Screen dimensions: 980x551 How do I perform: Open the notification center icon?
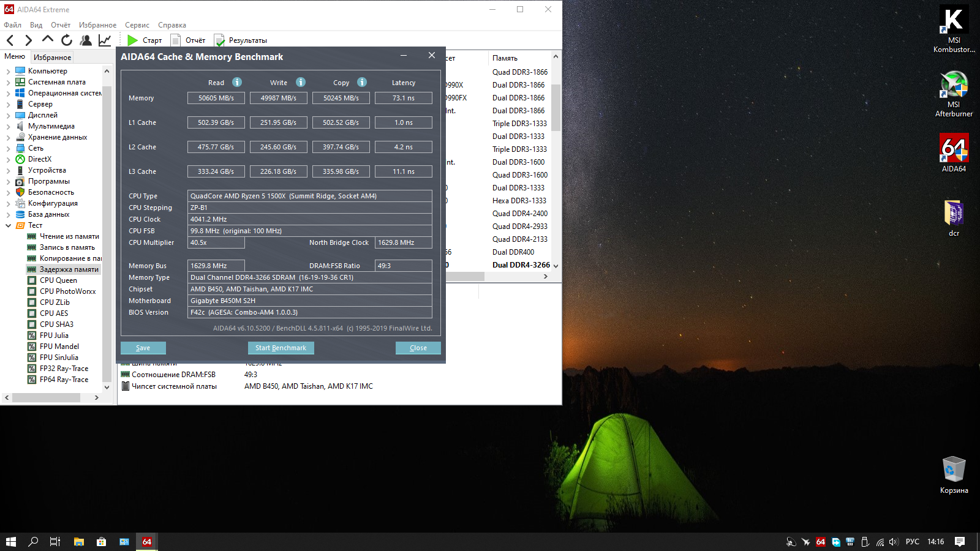(x=960, y=542)
